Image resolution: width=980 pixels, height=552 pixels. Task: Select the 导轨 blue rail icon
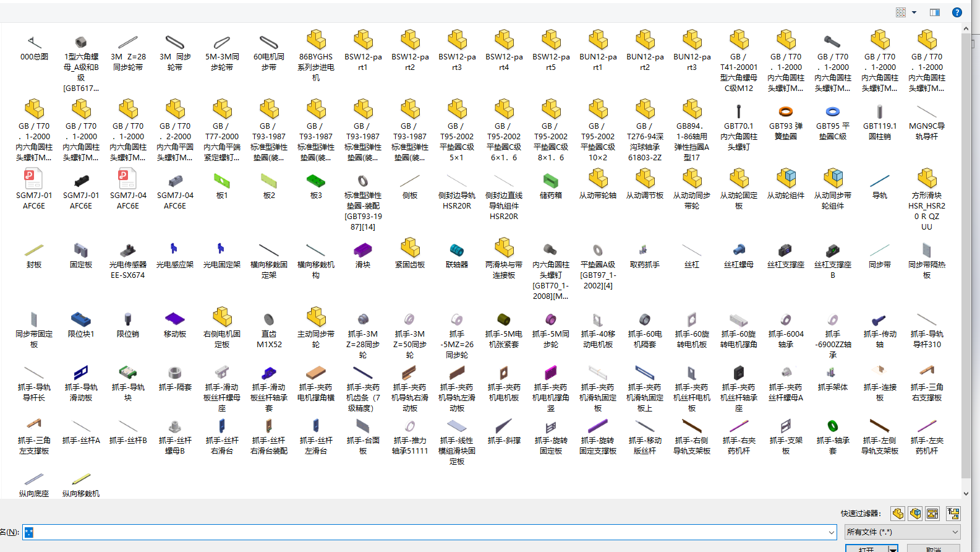click(x=880, y=181)
